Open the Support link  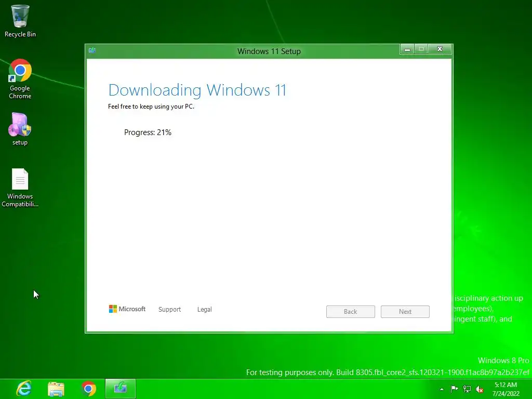coord(170,310)
